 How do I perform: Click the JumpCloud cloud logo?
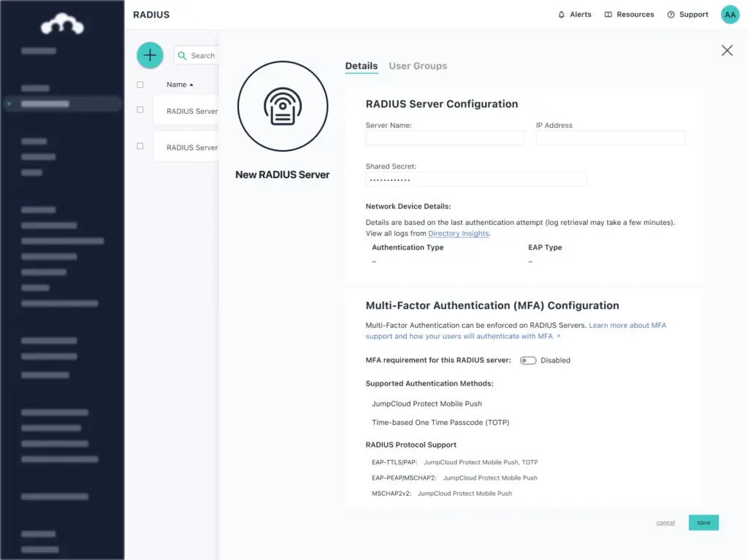pyautogui.click(x=63, y=24)
